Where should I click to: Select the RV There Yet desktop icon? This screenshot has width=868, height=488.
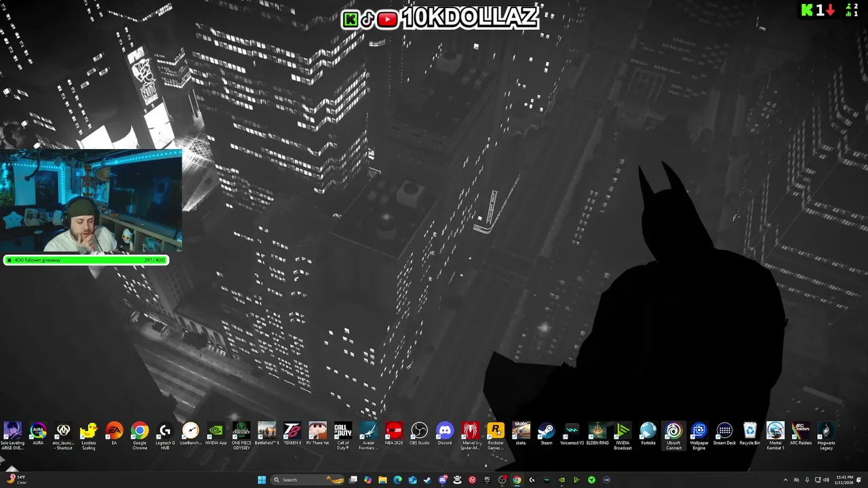pos(317,434)
